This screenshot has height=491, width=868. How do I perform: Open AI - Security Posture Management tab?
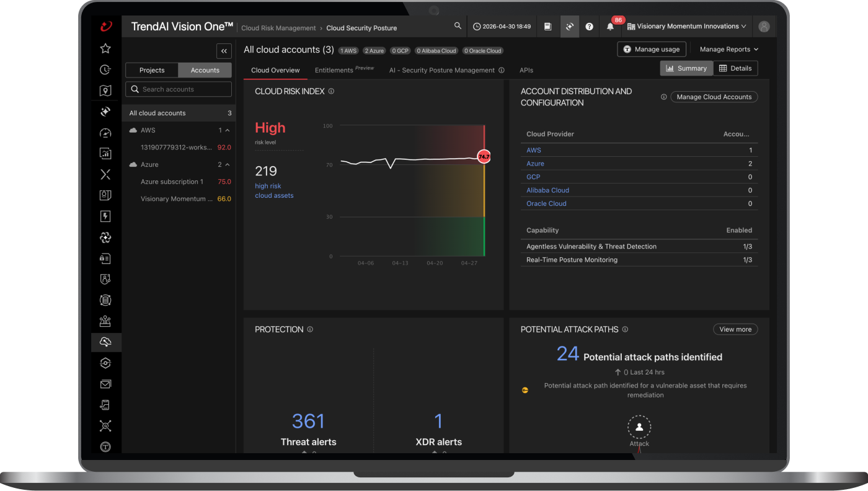point(442,70)
